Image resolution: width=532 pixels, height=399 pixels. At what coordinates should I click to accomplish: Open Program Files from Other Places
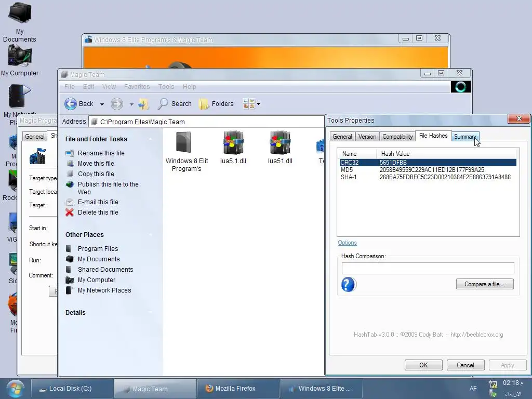click(98, 249)
